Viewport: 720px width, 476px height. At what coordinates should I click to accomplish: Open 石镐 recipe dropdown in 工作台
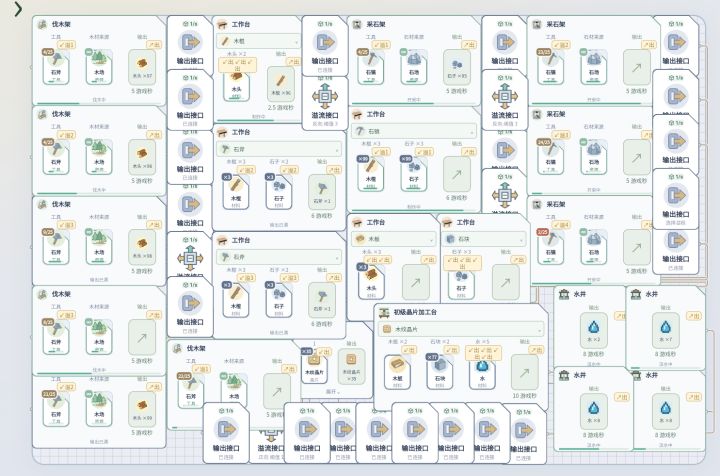point(414,131)
